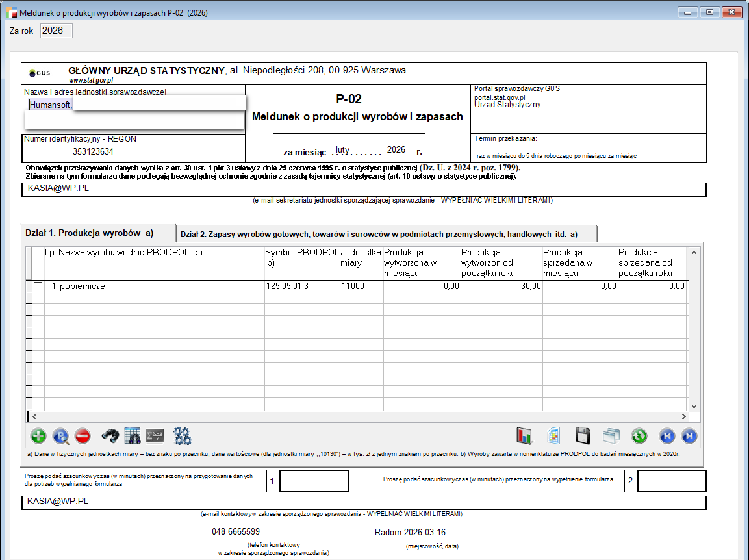Click the blue magnifier edit row icon
The width and height of the screenshot is (749, 560).
pyautogui.click(x=60, y=436)
